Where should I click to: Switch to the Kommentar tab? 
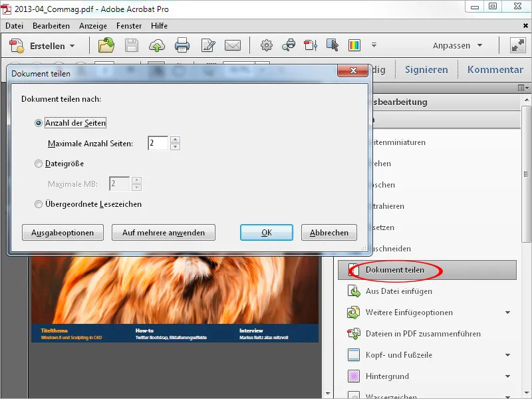[x=495, y=70]
